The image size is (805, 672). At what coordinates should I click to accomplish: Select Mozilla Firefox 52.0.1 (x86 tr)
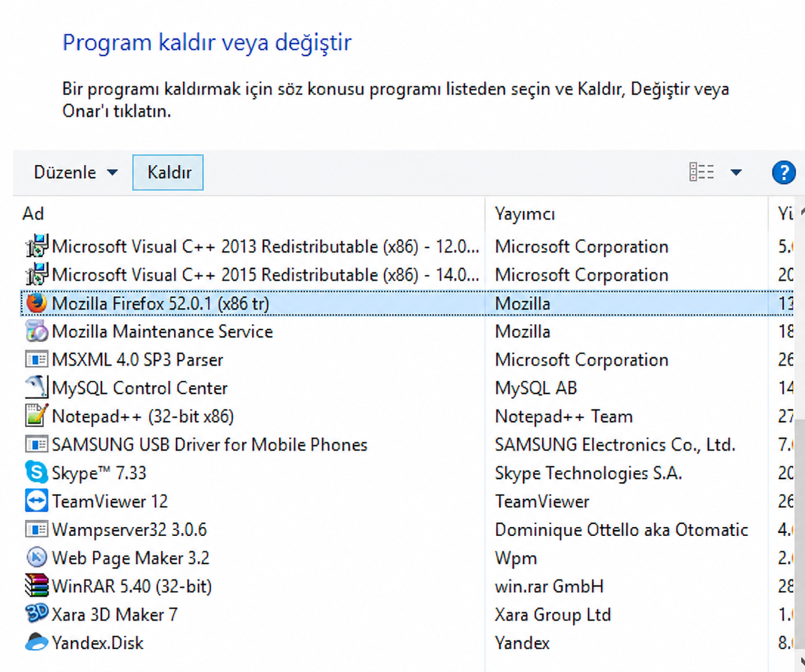point(407,303)
